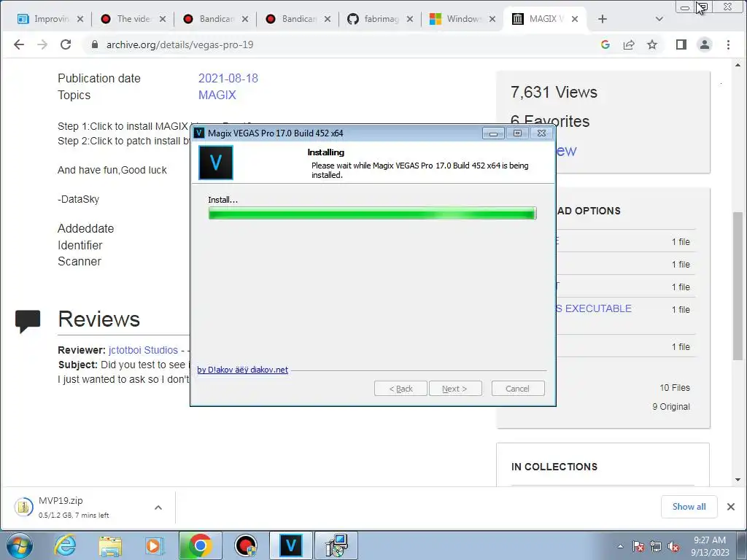This screenshot has width=747, height=560.
Task: Click the Reviews speech bubble icon
Action: tap(28, 322)
